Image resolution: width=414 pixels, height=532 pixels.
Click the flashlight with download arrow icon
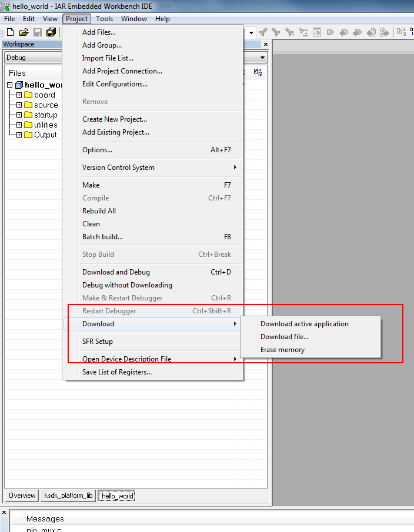click(x=303, y=32)
